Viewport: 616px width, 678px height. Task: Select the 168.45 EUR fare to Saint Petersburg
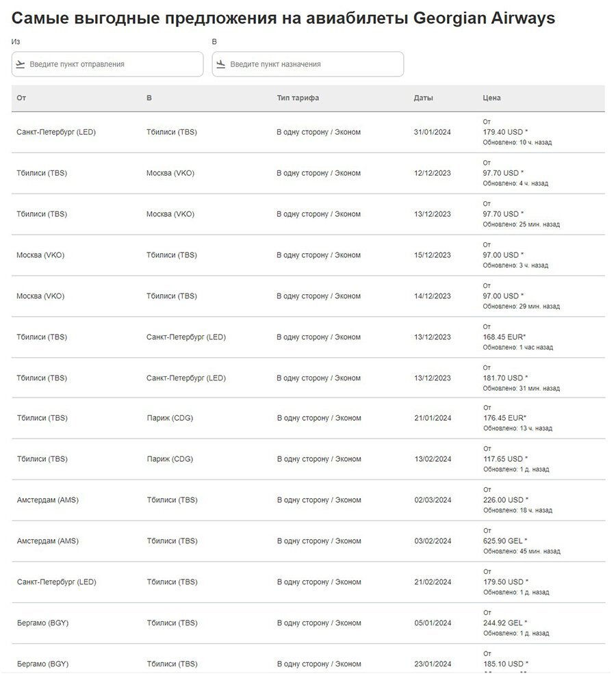tap(504, 337)
